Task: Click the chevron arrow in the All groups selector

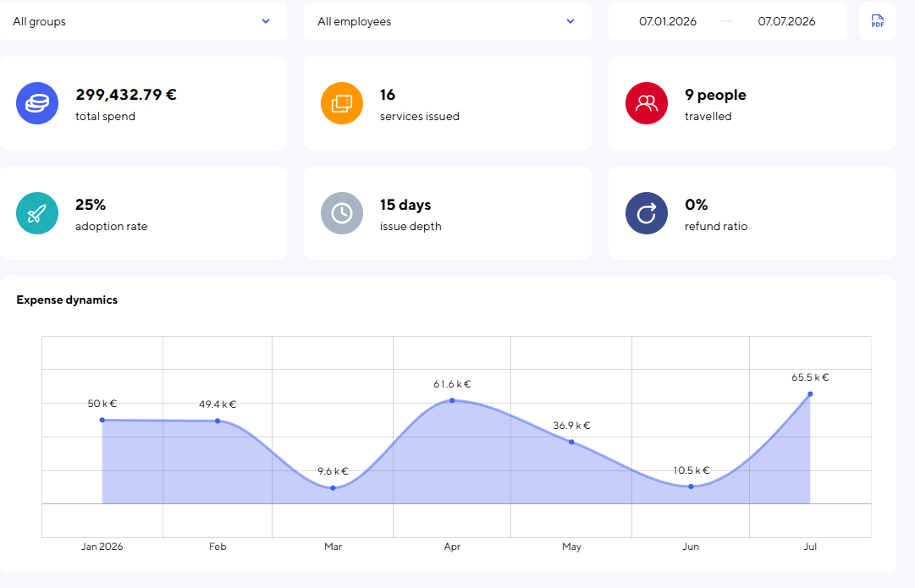Action: 266,21
